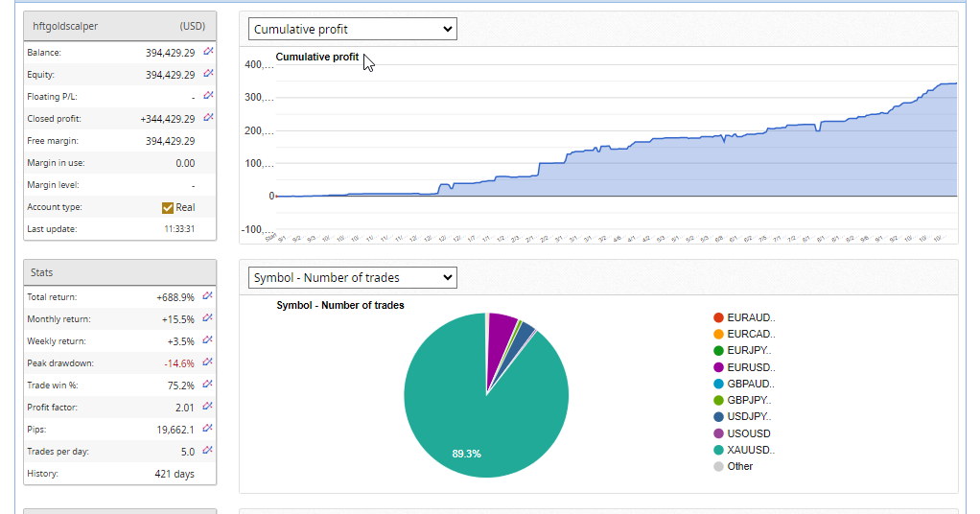
Task: Click the XAUUSD teal legend swatch
Action: (718, 450)
